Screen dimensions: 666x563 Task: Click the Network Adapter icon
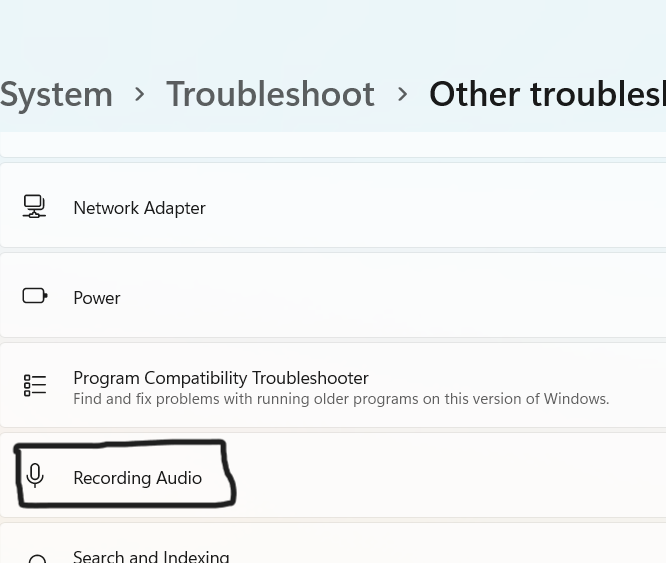tap(35, 207)
